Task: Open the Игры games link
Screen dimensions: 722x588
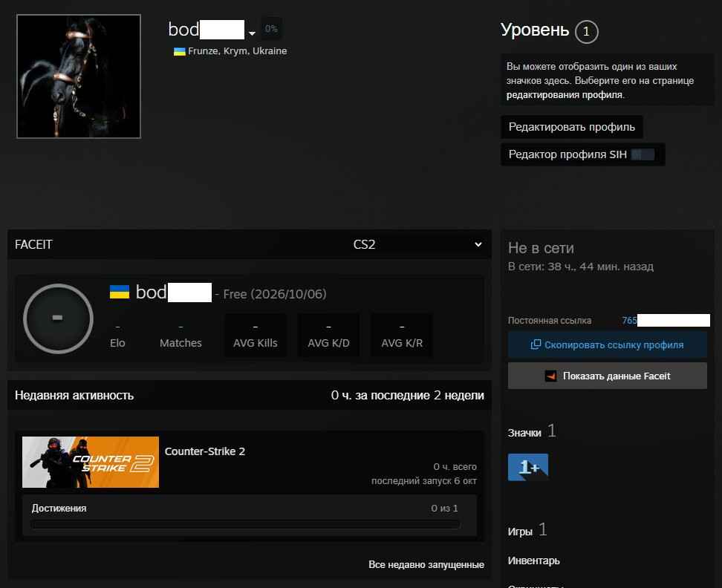Action: pyautogui.click(x=520, y=532)
